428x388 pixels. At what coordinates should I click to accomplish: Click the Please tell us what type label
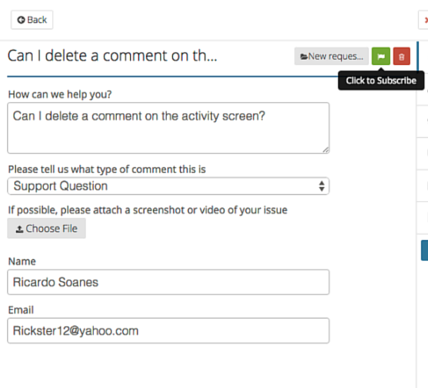pos(107,169)
